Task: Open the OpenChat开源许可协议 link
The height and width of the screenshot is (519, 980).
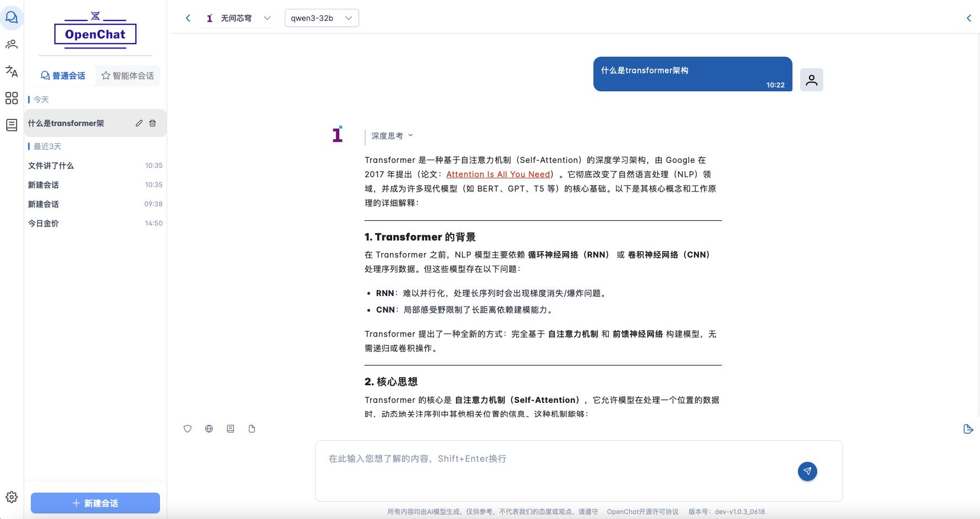Action: (x=642, y=512)
